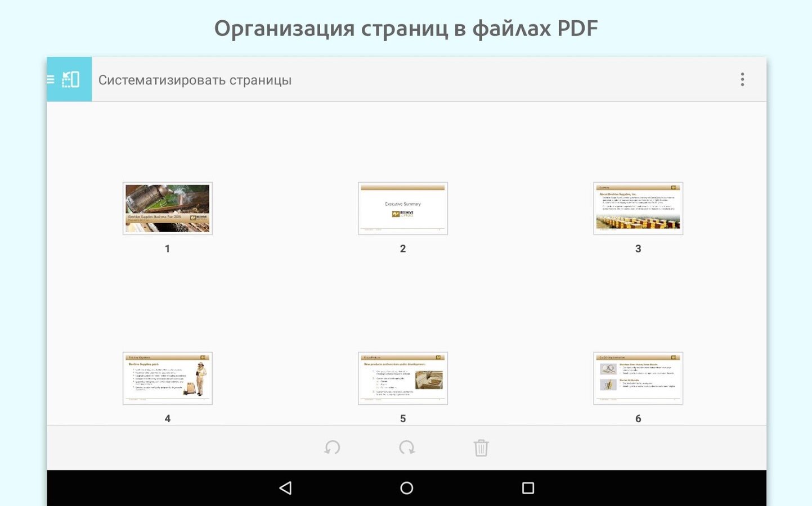Tap the Android home circle button
812x506 pixels.
click(x=406, y=488)
